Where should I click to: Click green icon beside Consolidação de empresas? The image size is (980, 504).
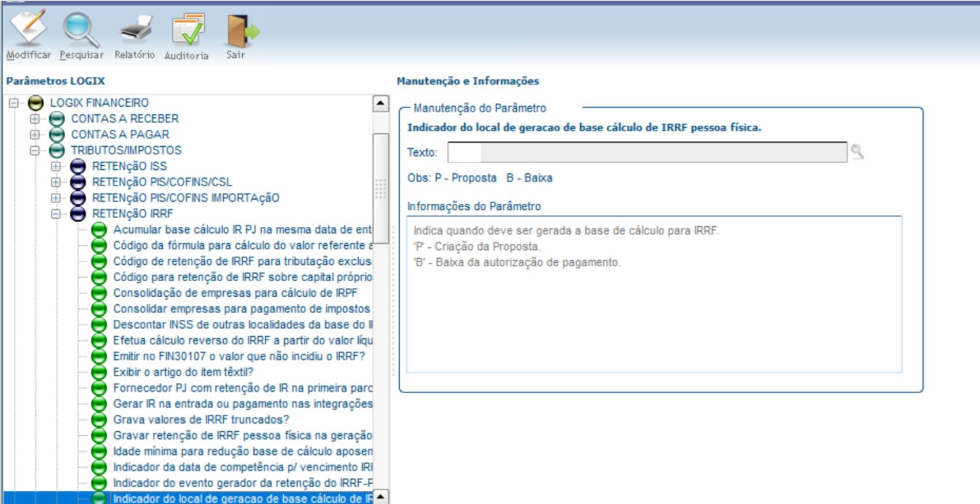click(x=99, y=293)
